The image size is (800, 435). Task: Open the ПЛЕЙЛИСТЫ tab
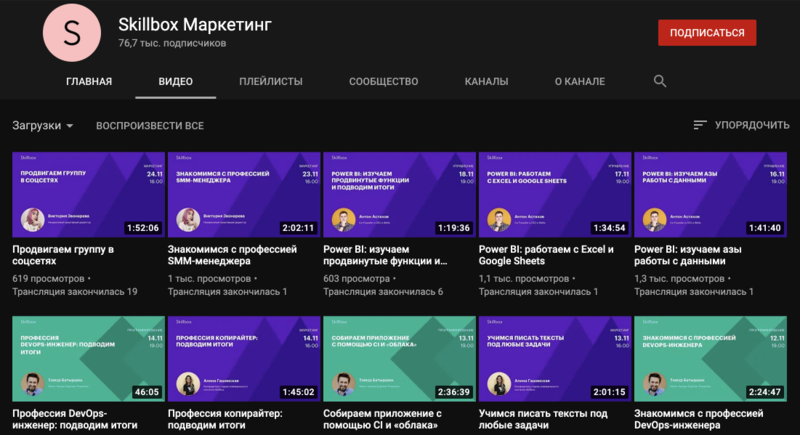(271, 82)
